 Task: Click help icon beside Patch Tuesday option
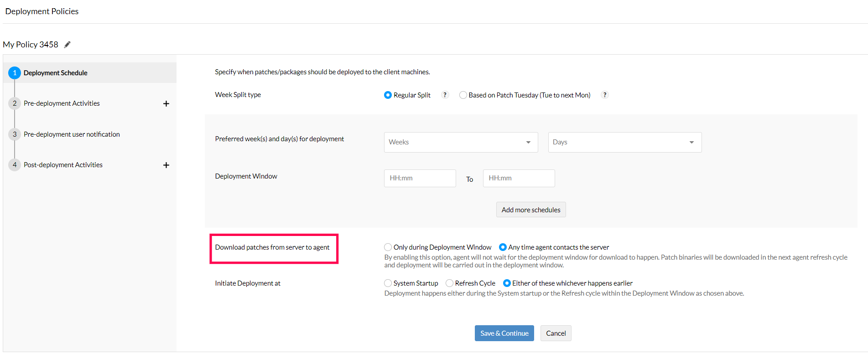coord(605,95)
